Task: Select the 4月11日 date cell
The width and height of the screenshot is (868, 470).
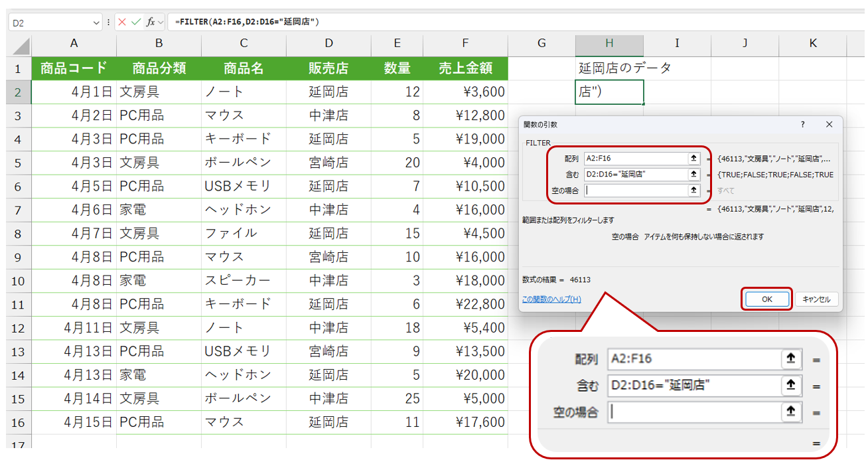Action: [x=74, y=327]
